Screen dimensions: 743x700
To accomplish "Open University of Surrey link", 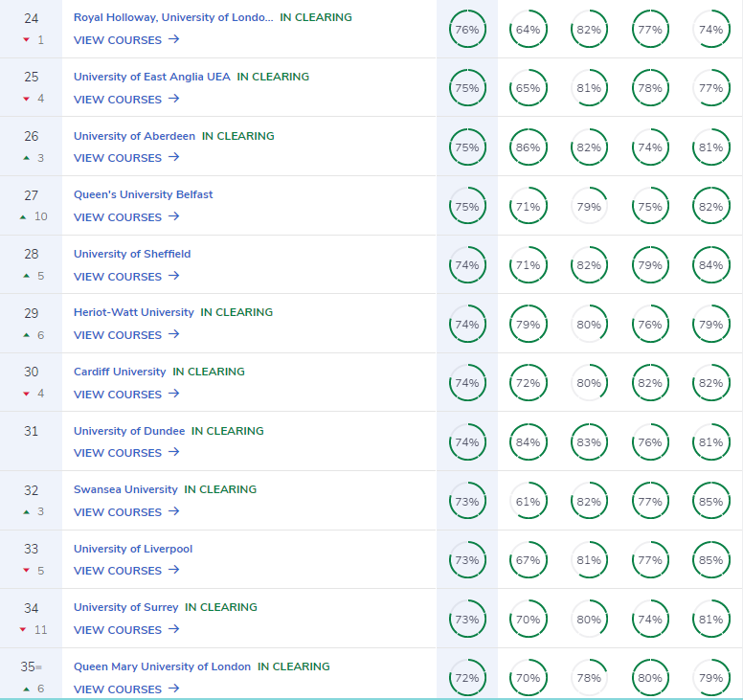I will 125,607.
